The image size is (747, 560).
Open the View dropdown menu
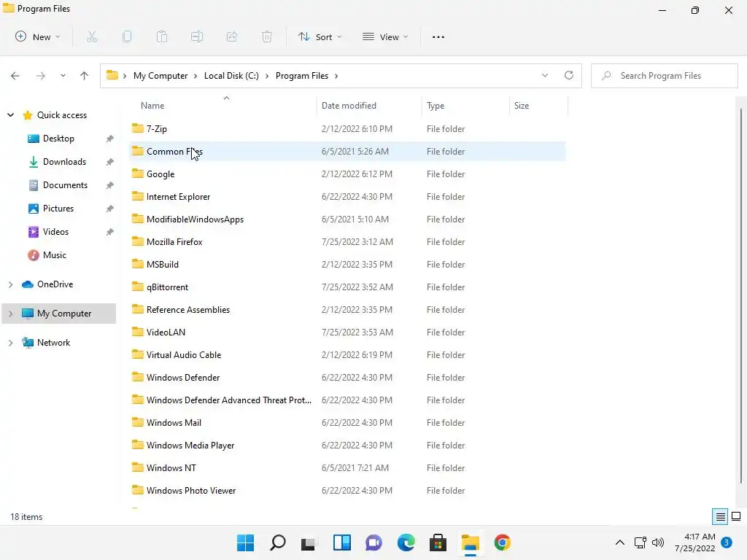click(385, 36)
